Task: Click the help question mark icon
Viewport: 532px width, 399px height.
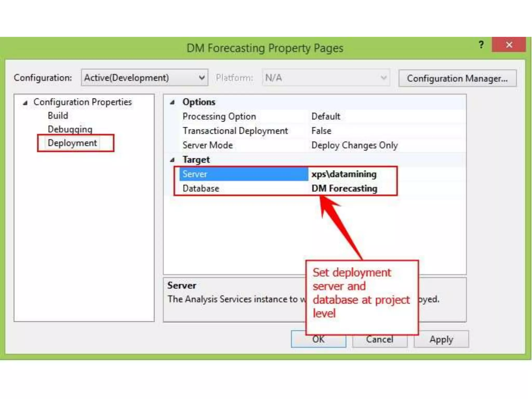Action: point(481,45)
